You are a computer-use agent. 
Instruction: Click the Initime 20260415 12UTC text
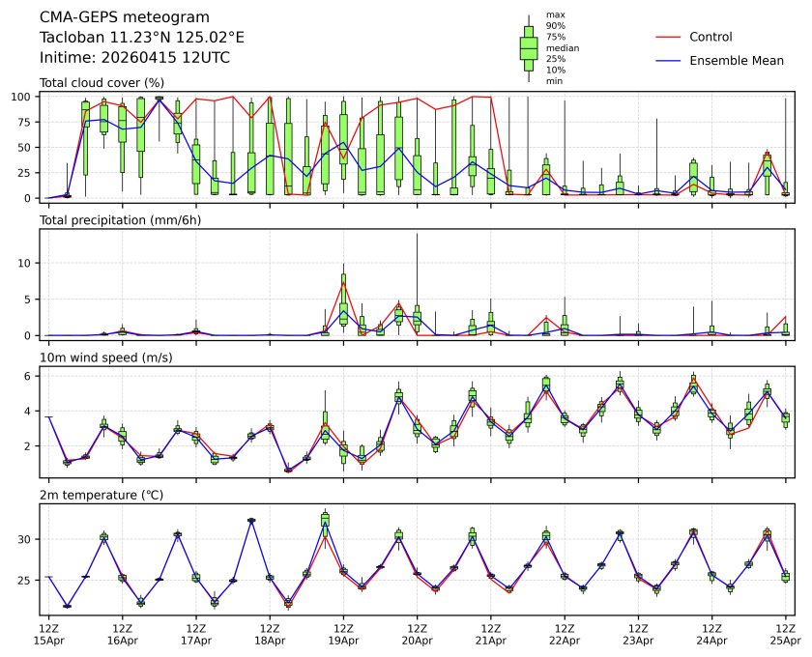134,58
